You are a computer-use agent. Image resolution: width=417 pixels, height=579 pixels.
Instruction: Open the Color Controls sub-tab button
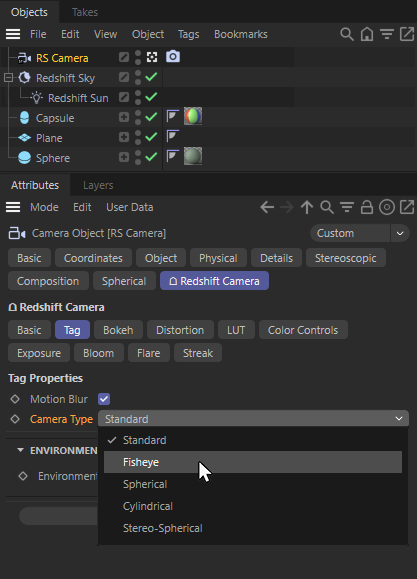click(303, 330)
